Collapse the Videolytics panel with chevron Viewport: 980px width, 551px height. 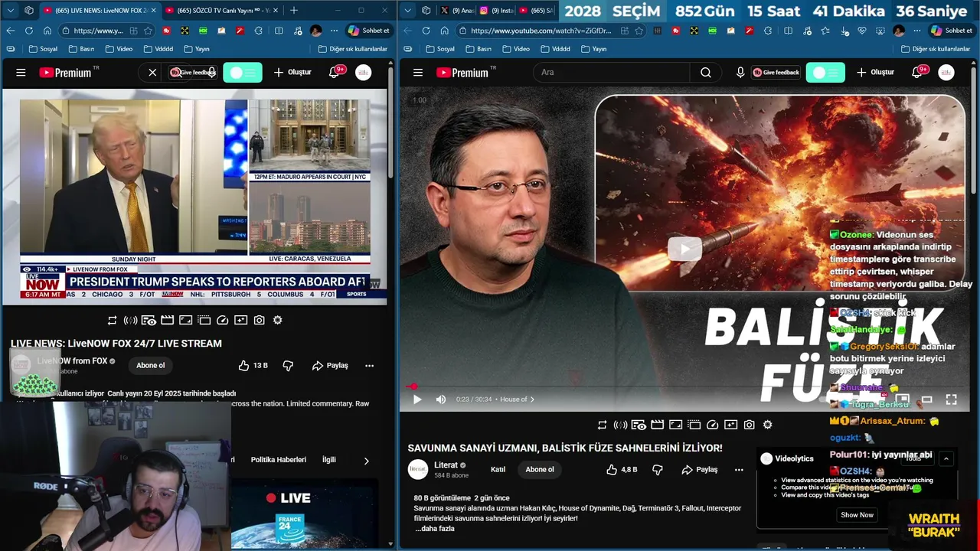946,458
